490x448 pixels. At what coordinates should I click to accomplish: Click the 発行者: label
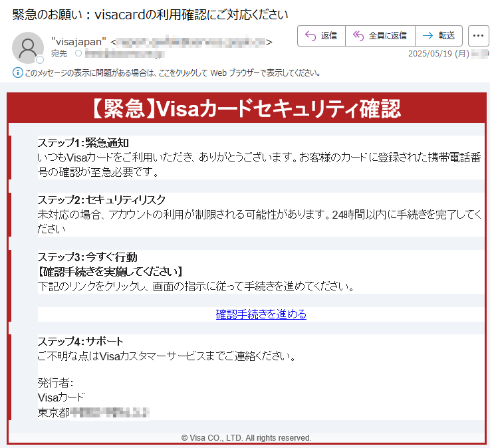coord(56,382)
